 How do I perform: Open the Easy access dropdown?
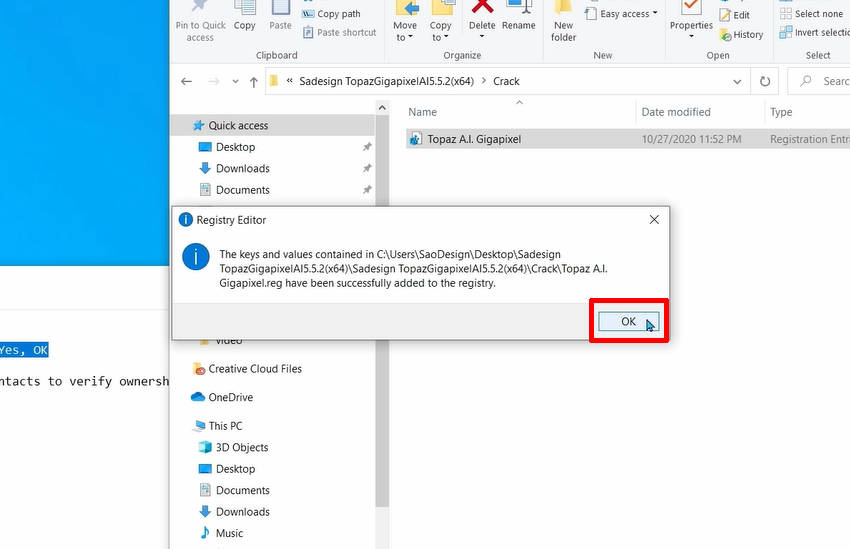click(622, 14)
